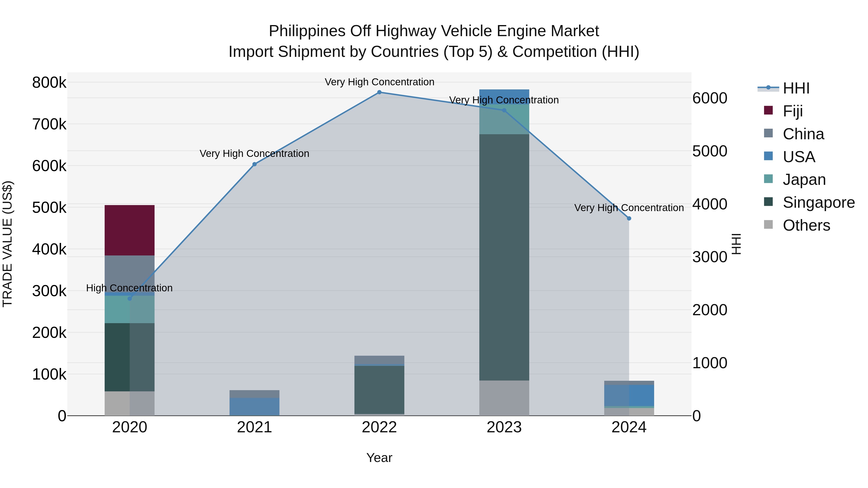
Task: Click the 500k left axis tick label
Action: point(49,207)
